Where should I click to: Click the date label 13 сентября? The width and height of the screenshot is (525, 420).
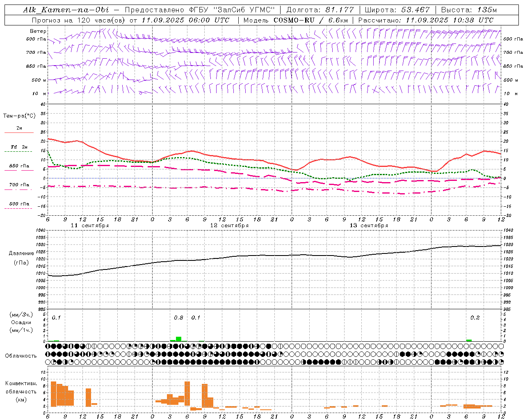tap(369, 226)
